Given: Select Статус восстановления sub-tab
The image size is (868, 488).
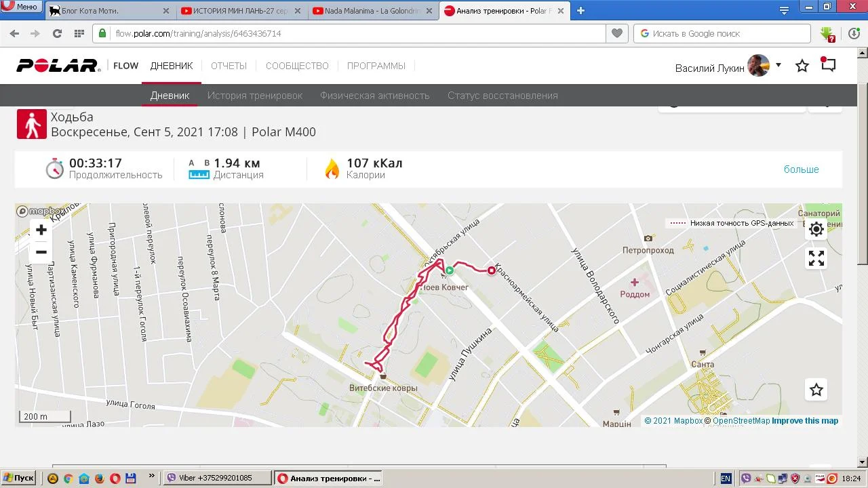Looking at the screenshot, I should (502, 96).
